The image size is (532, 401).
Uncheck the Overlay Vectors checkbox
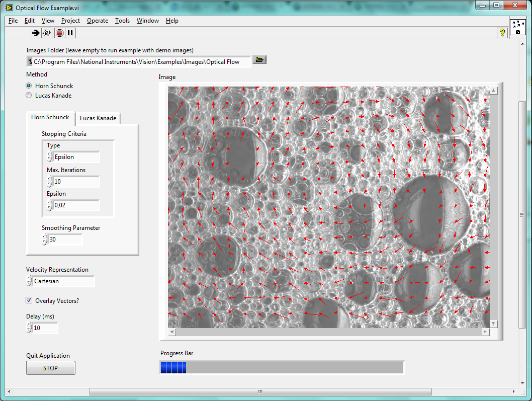coord(29,301)
